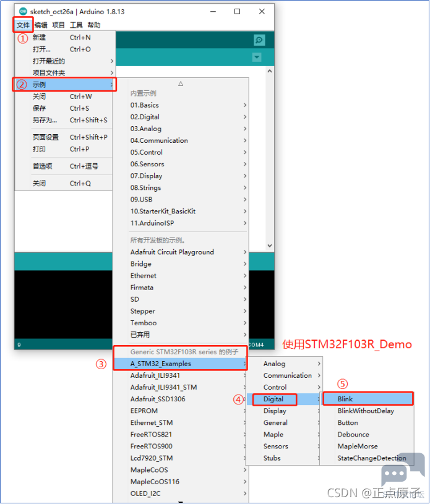
Task: Open the 文件 menu
Action: pyautogui.click(x=23, y=25)
